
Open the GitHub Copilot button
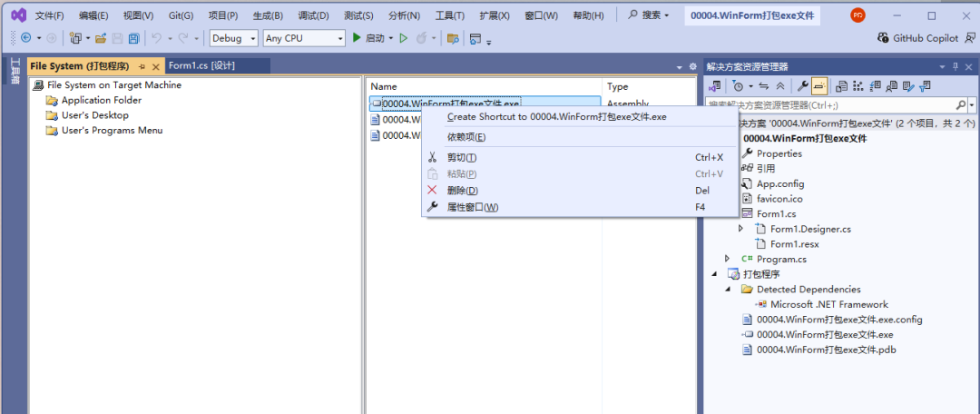917,38
